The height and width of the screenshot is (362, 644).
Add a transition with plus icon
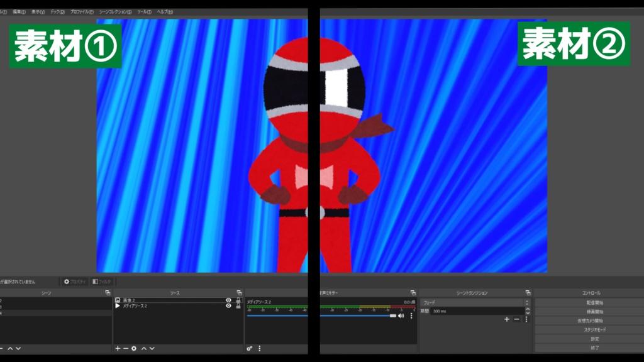tap(507, 319)
